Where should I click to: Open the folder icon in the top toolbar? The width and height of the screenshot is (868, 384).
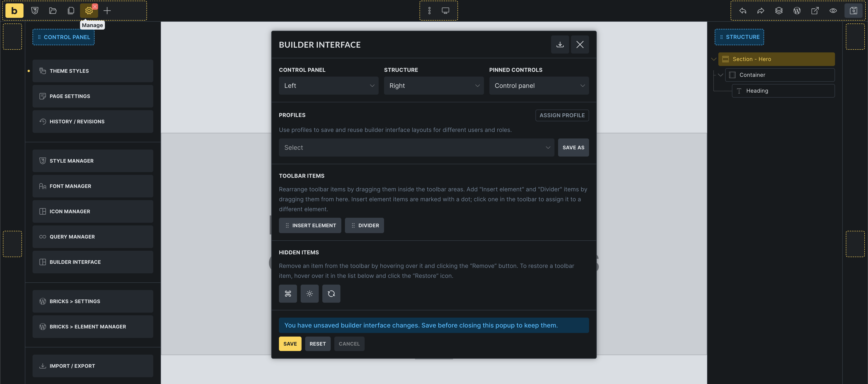click(53, 11)
